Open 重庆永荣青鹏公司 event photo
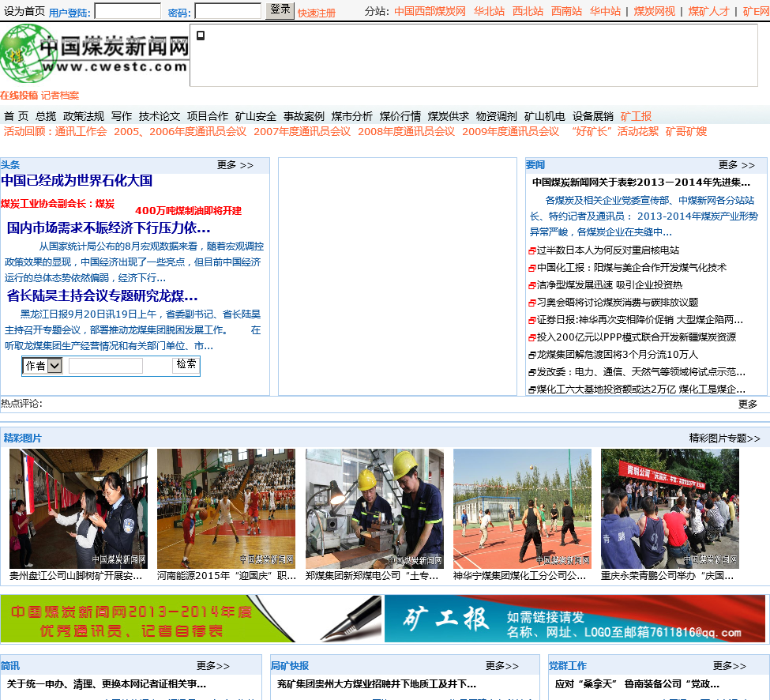The width and height of the screenshot is (770, 700). point(670,509)
